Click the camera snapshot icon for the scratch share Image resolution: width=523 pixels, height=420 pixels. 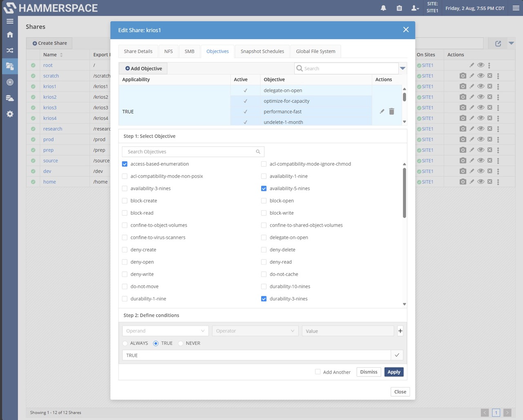(x=463, y=76)
